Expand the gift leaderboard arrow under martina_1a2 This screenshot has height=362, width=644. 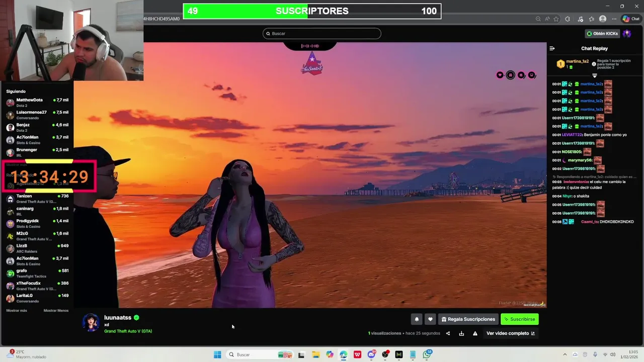[x=594, y=76]
